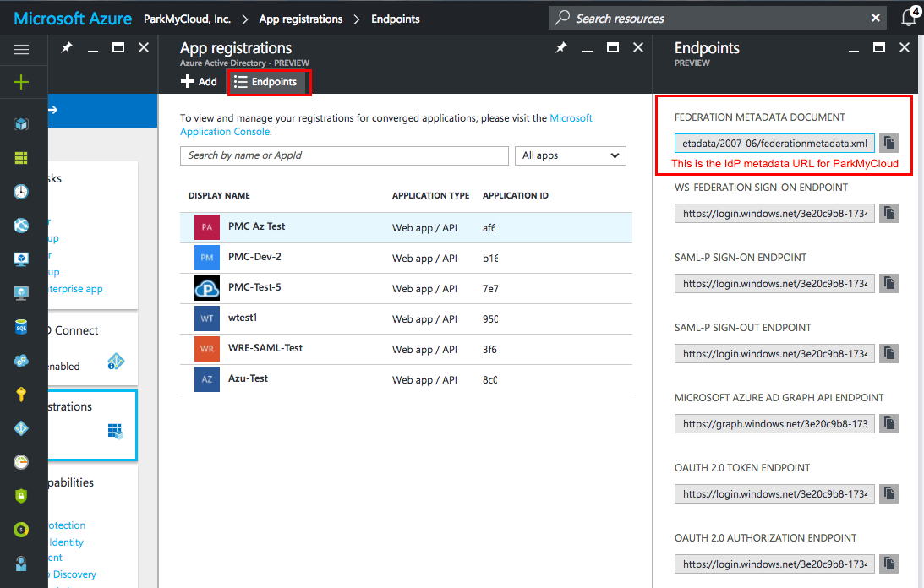Click the WT avatar for wtest1
This screenshot has height=588, width=924.
click(x=207, y=318)
